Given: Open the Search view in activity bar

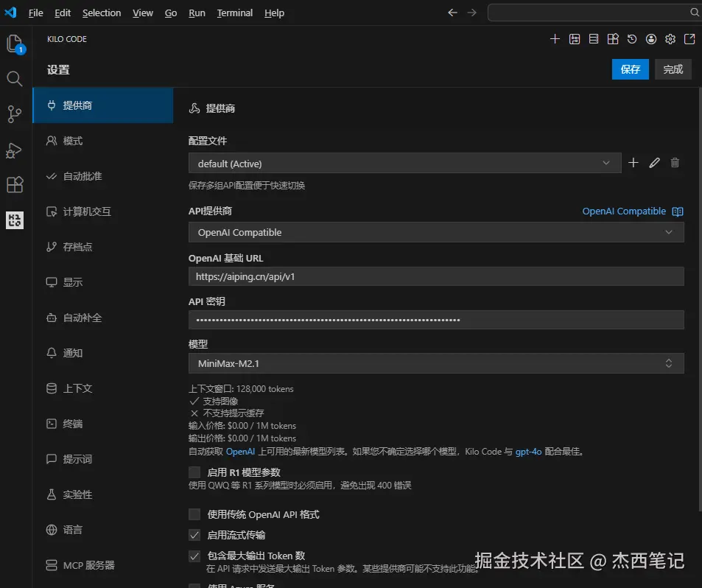Looking at the screenshot, I should click(x=14, y=79).
